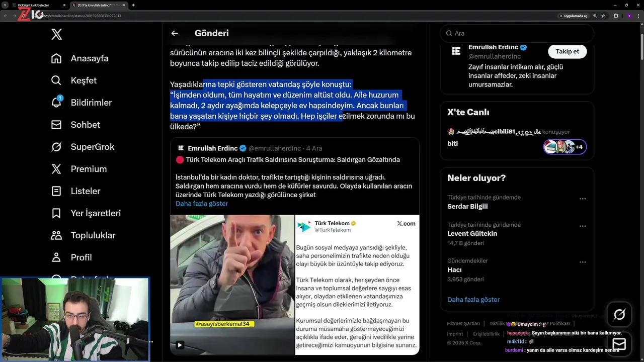The width and height of the screenshot is (644, 362).
Task: Open the Türk Telekom statement image
Action: click(357, 285)
